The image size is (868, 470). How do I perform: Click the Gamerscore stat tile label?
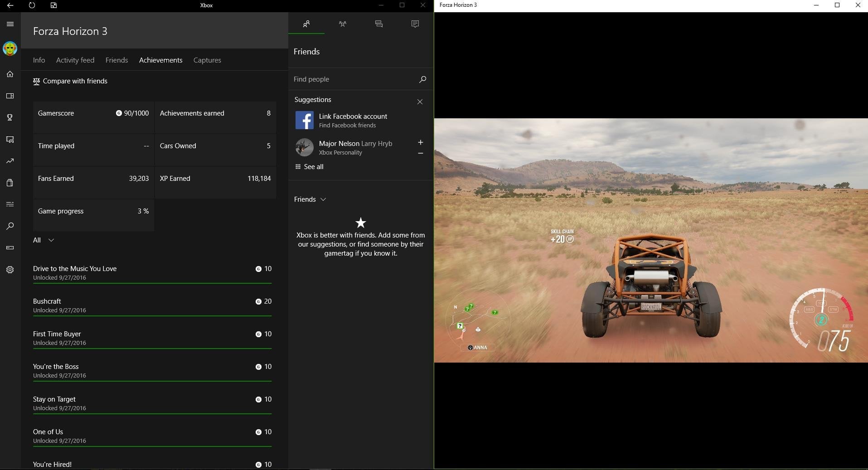(x=56, y=113)
